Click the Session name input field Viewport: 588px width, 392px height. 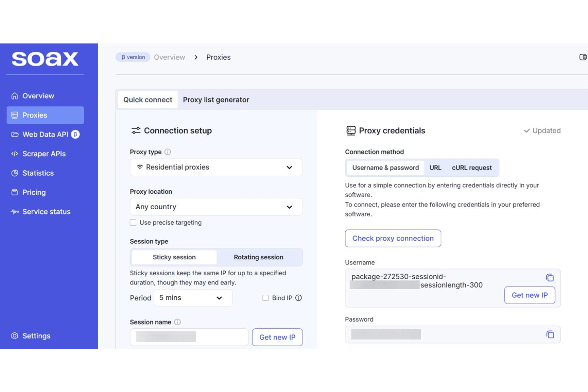(189, 337)
